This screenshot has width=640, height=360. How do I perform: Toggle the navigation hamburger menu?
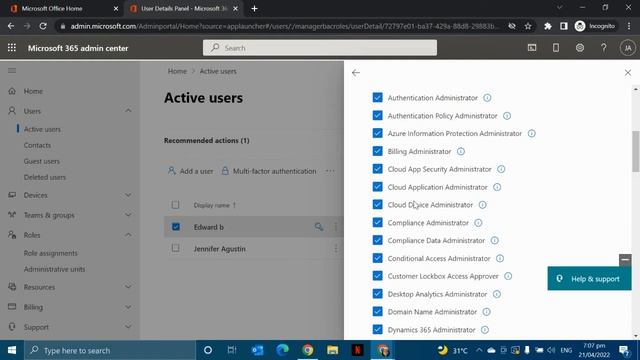click(12, 71)
